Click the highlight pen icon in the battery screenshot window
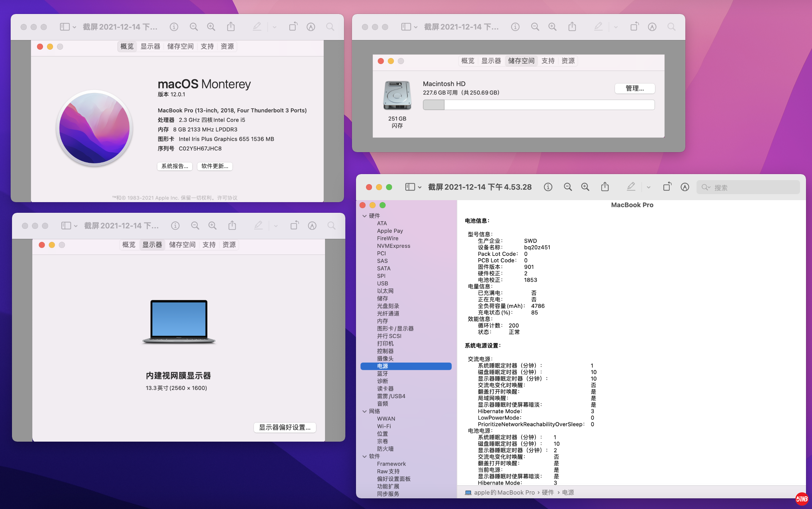 pyautogui.click(x=631, y=187)
